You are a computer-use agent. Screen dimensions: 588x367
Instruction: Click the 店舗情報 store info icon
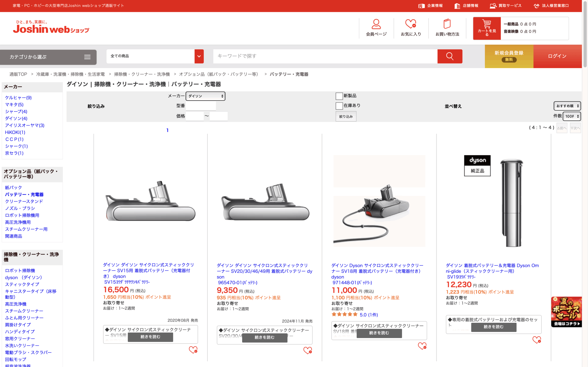point(457,6)
